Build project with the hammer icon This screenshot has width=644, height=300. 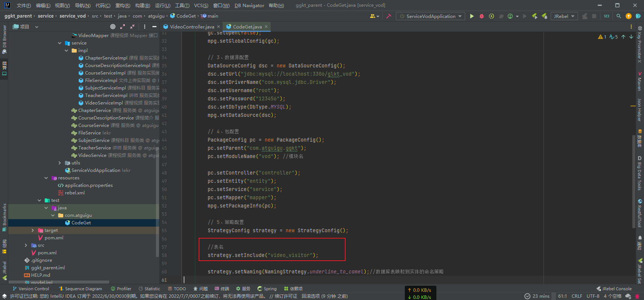389,16
